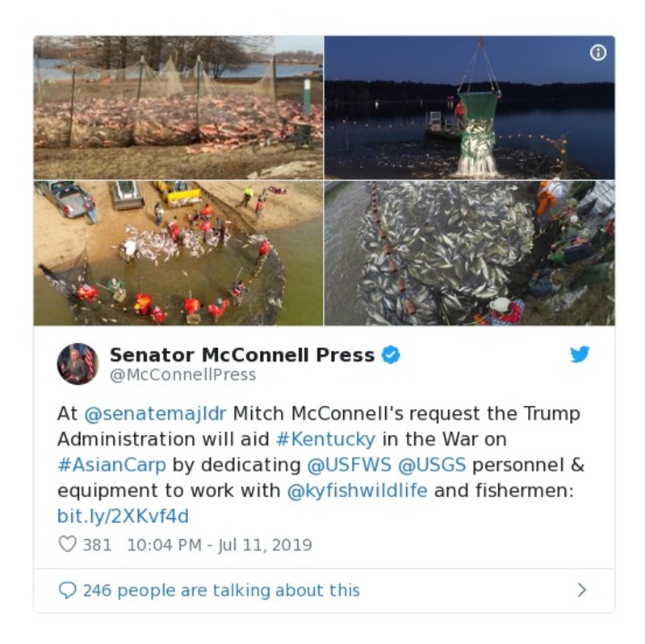Open the #Kentucky hashtag
The width and height of the screenshot is (645, 644).
tap(326, 439)
